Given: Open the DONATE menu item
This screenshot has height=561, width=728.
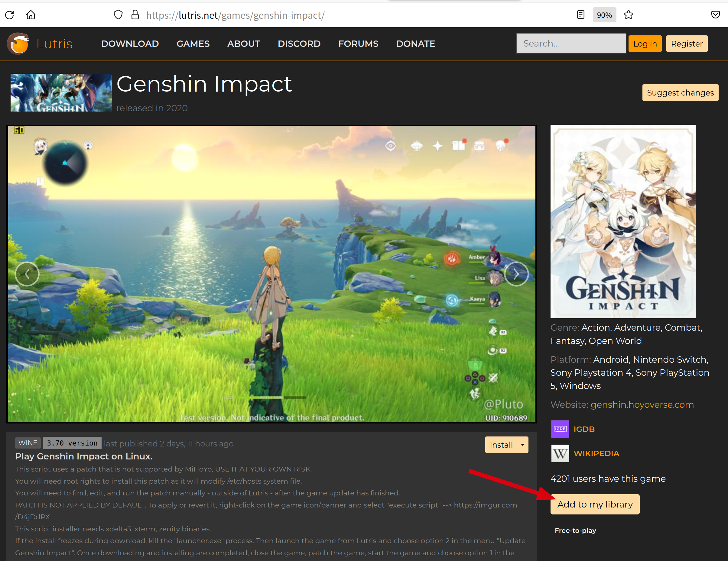Looking at the screenshot, I should tap(416, 44).
